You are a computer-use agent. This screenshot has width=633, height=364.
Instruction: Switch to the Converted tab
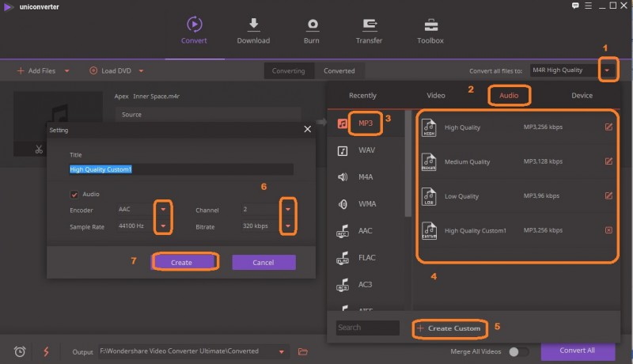[339, 71]
